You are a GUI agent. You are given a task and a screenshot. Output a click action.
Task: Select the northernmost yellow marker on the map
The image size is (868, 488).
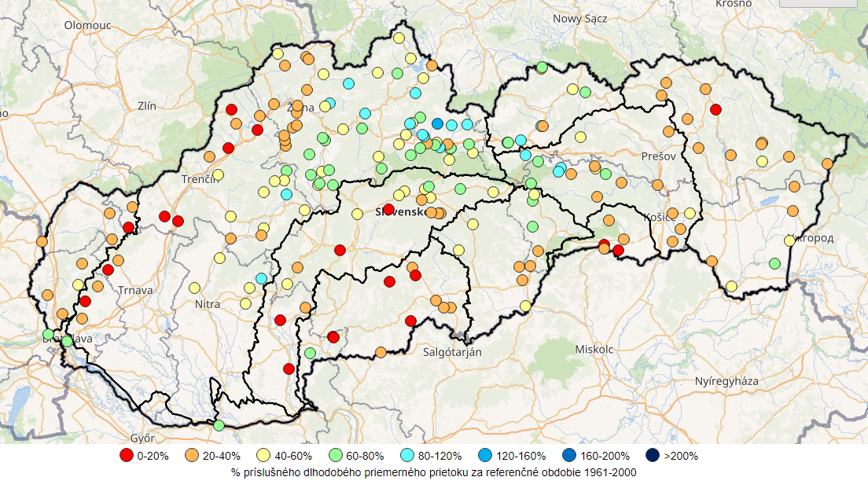(x=399, y=38)
